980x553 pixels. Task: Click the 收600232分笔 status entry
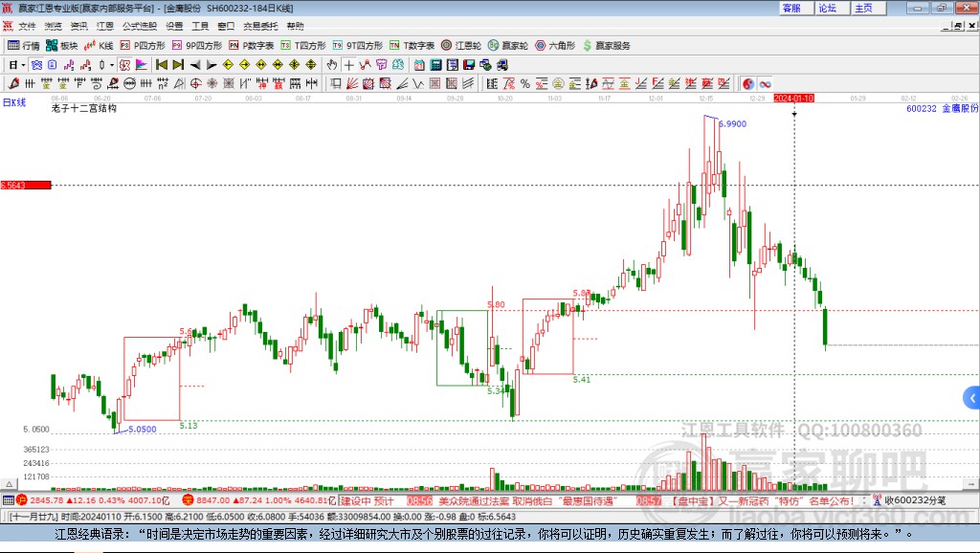point(909,500)
